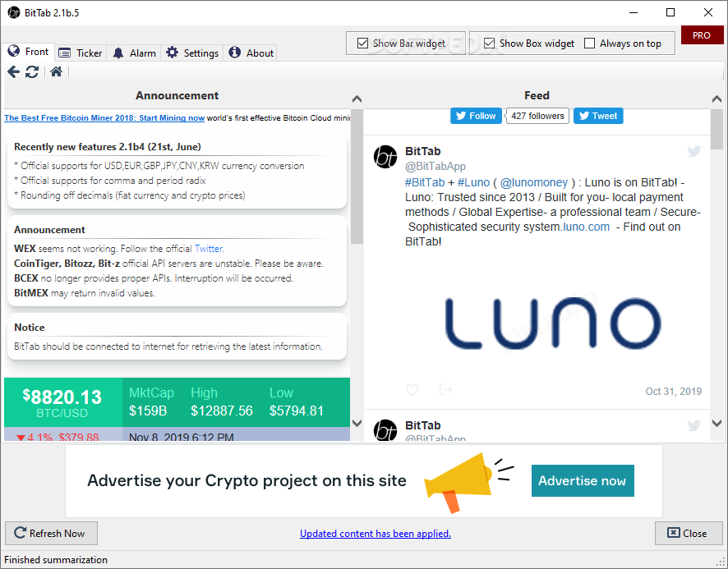This screenshot has width=728, height=569.
Task: Open the Front tab
Action: [29, 52]
